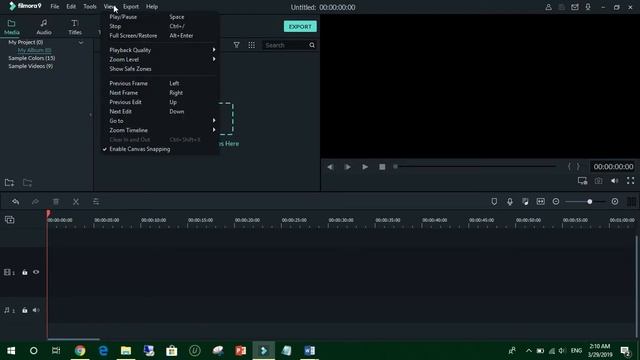Open the Edit menu
Image resolution: width=640 pixels, height=360 pixels.
(x=71, y=7)
